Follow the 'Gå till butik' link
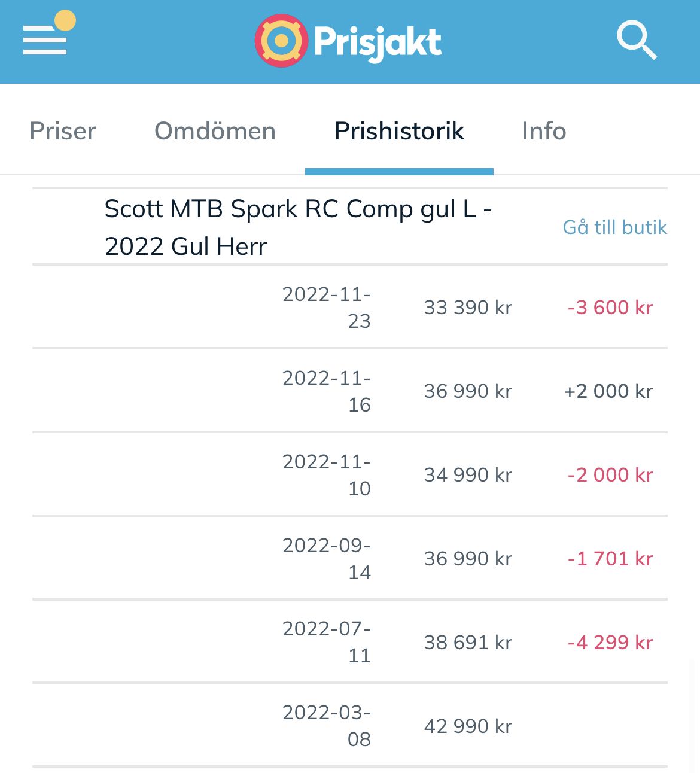 click(615, 227)
